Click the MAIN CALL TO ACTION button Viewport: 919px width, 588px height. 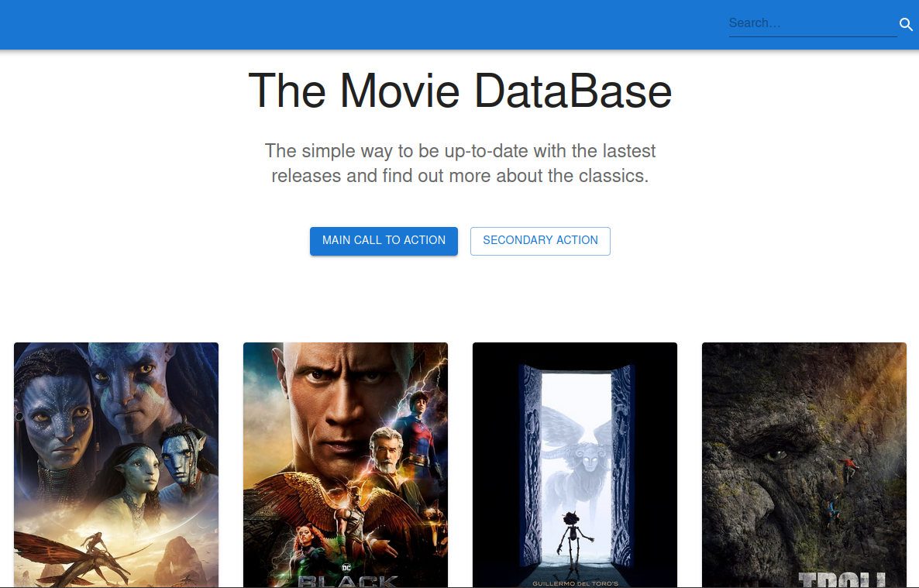(x=384, y=241)
